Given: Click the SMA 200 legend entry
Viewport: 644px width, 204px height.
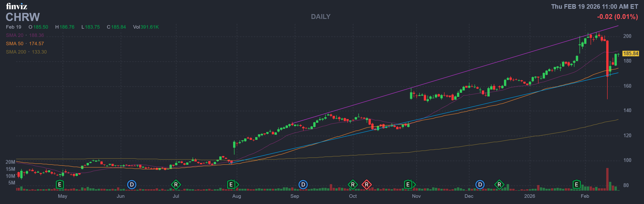Looking at the screenshot, I should (26, 52).
